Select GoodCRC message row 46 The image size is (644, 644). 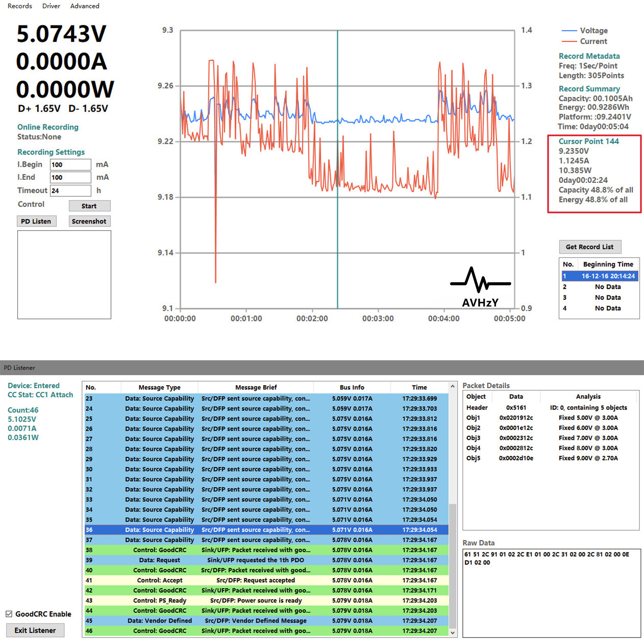(266, 631)
